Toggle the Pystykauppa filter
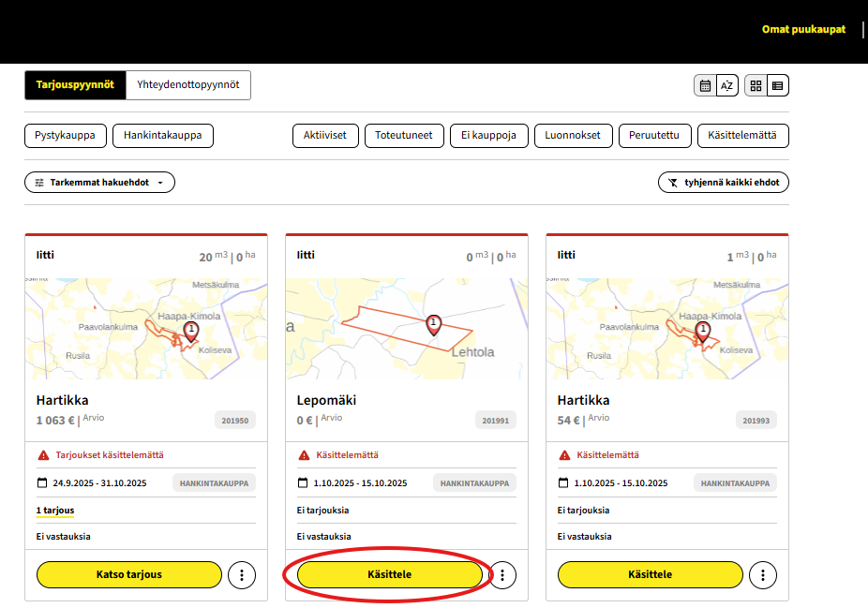Screen dimensions: 868x608 tap(66, 136)
